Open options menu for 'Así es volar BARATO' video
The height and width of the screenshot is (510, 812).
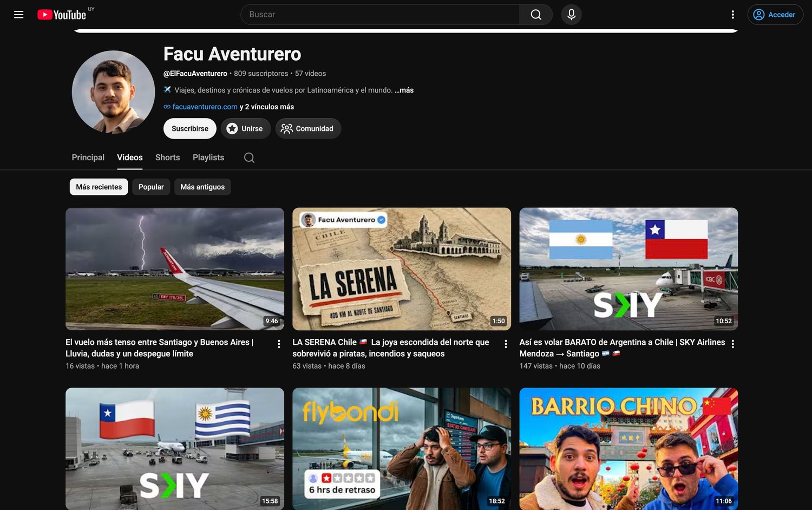732,344
